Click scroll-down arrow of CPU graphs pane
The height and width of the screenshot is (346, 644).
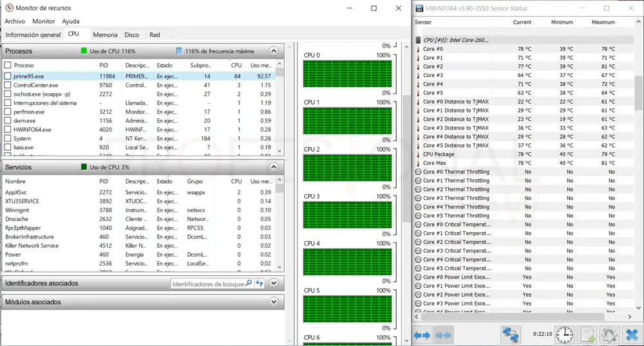tap(406, 341)
